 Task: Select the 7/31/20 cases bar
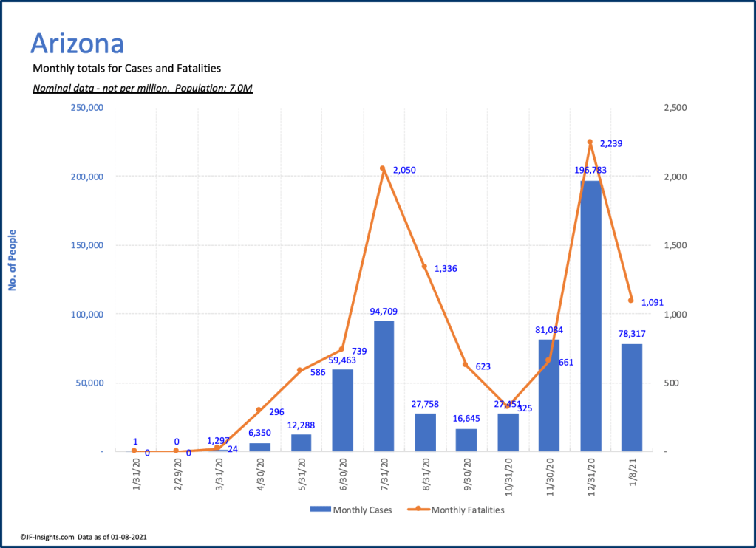(383, 386)
